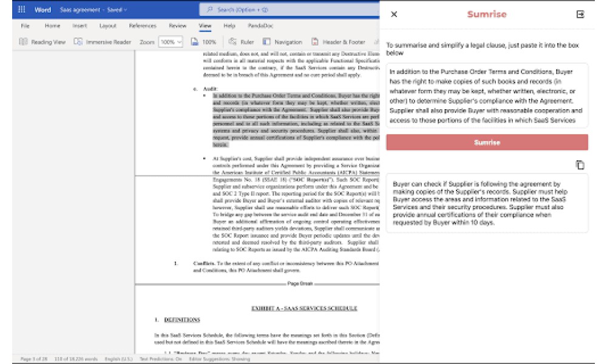
Task: Open the File menu
Action: coord(25,25)
